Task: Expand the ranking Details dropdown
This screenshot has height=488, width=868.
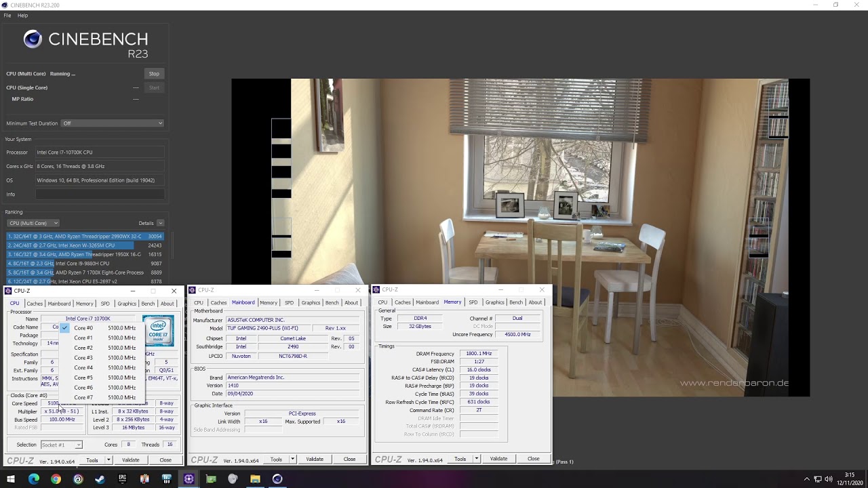Action: coord(160,223)
